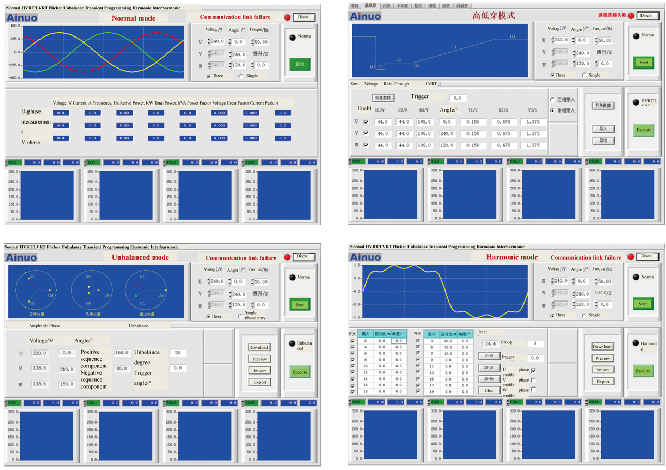
Task: Click the green Start button in 高低穿模式 window
Action: 643,62
